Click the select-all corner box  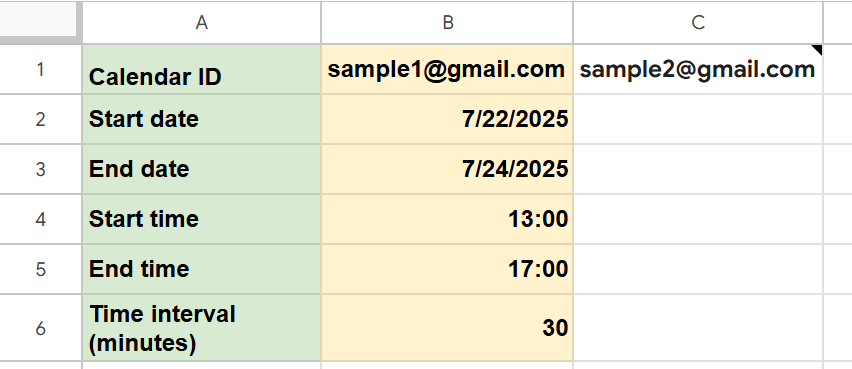[x=41, y=22]
